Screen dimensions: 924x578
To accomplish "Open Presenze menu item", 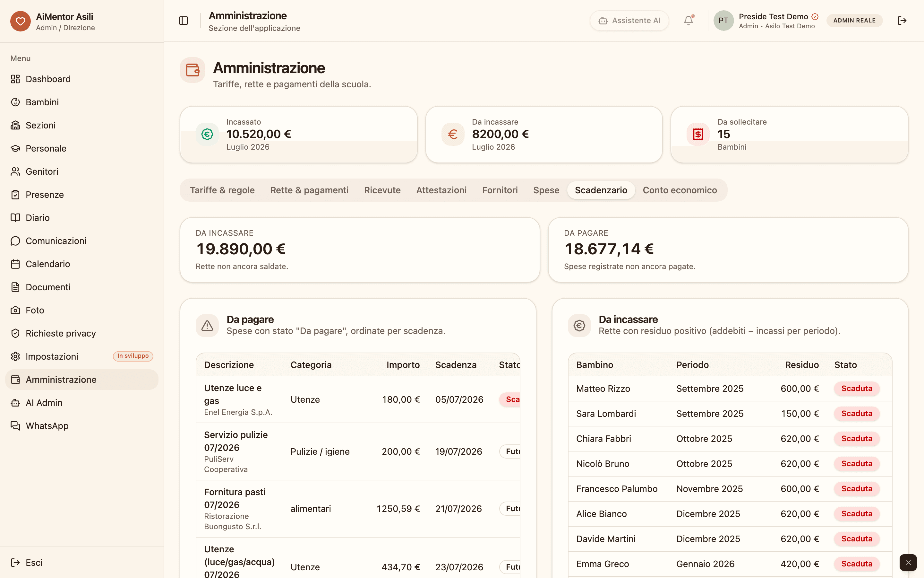I will point(82,195).
